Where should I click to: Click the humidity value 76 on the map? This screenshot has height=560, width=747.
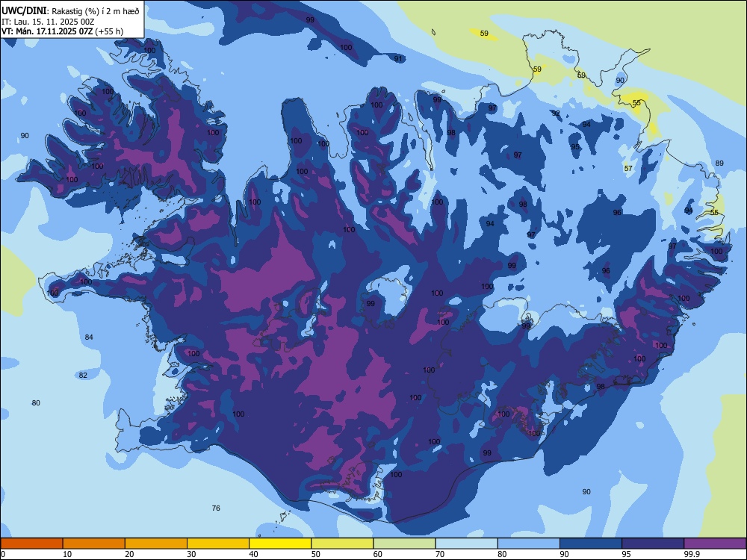pos(216,508)
